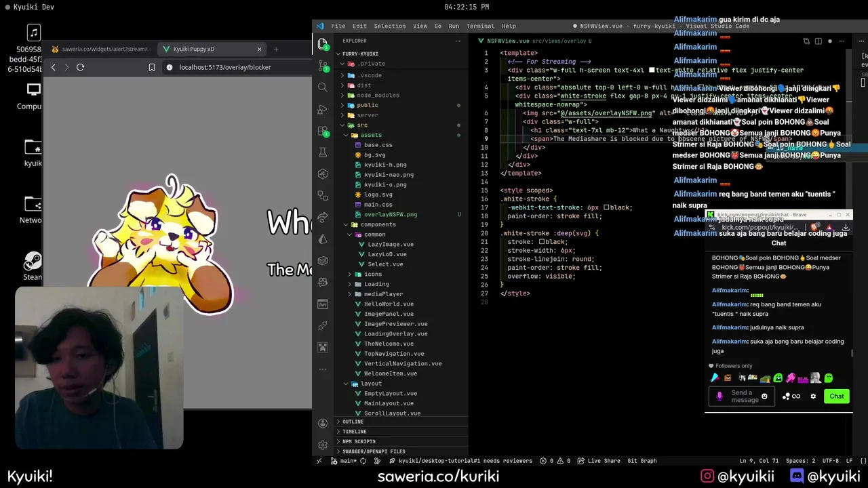Image resolution: width=868 pixels, height=488 pixels.
Task: Expand the mediaPlayer folder
Action: (x=383, y=294)
